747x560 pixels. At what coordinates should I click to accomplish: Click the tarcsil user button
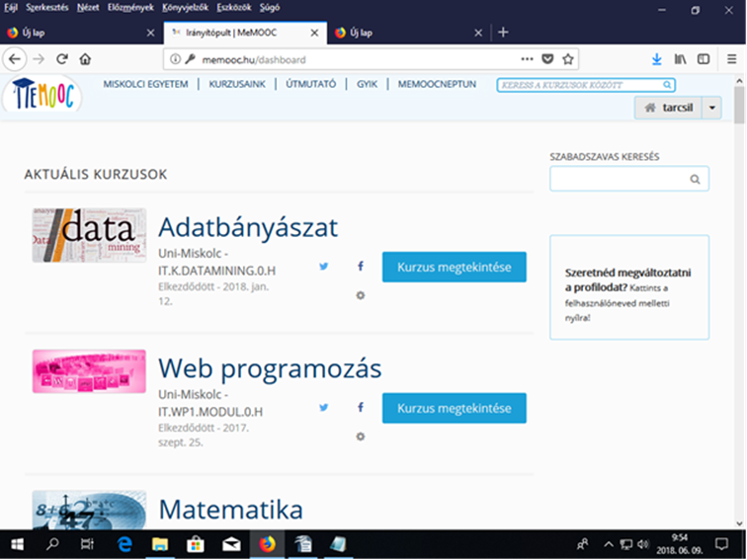coord(668,108)
